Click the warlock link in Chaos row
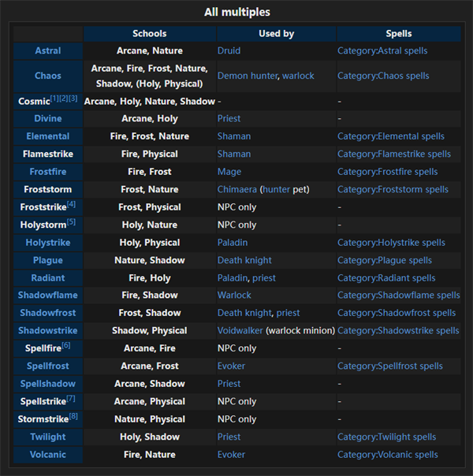473x476 pixels. point(298,76)
